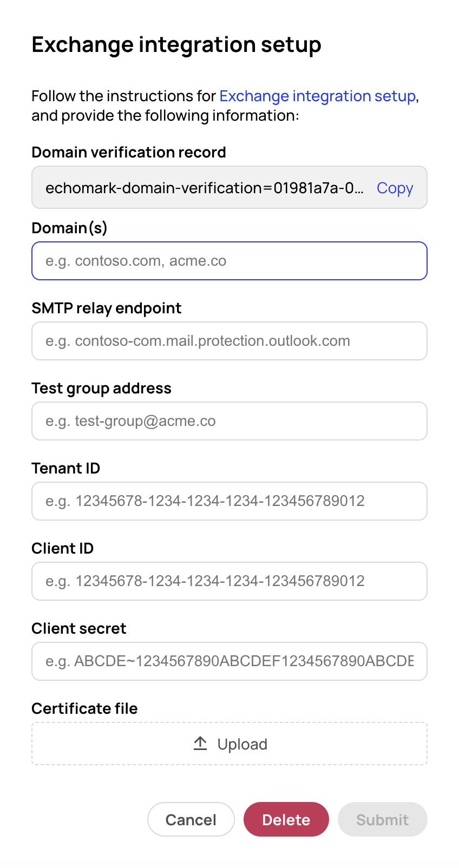Select the Domain(s) input field

click(229, 260)
